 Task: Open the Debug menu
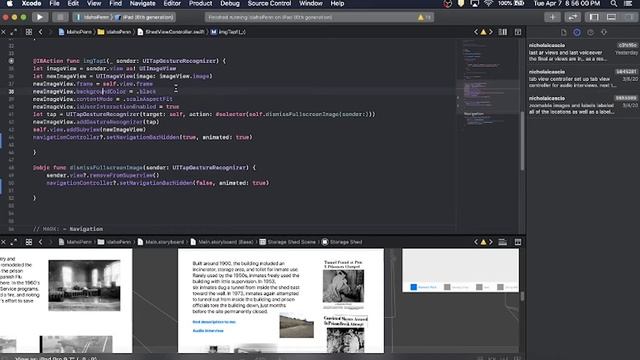pyautogui.click(x=230, y=3)
